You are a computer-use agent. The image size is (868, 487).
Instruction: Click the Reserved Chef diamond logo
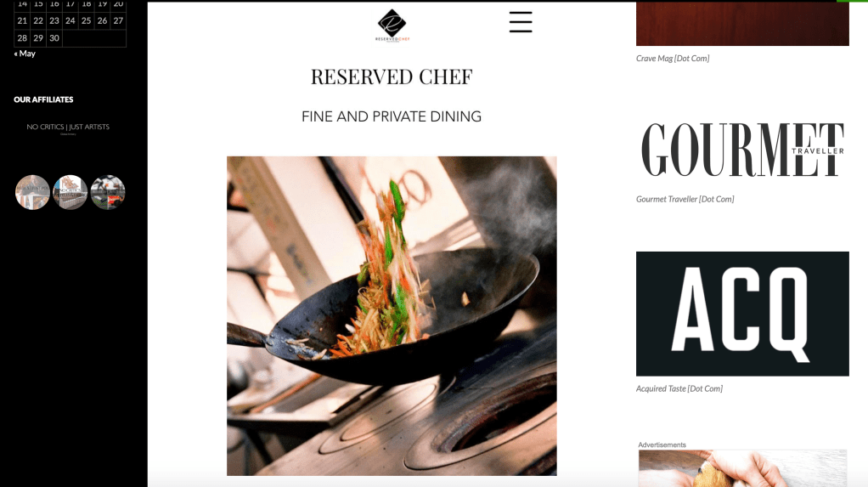point(392,25)
